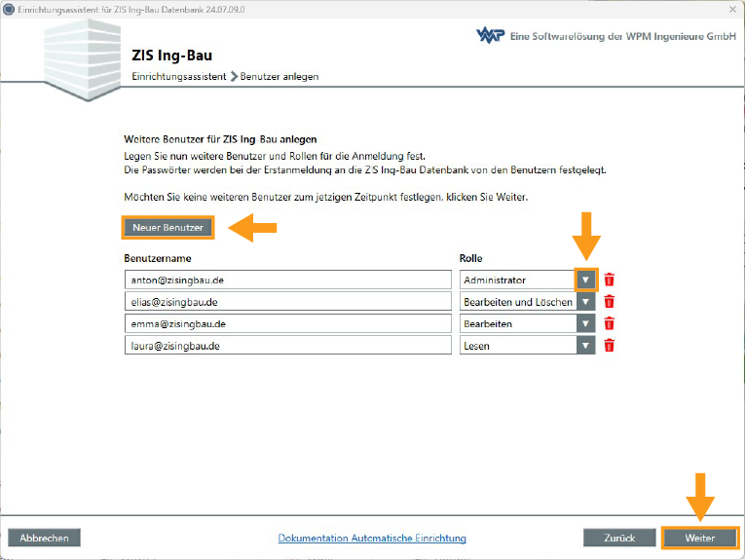Click the WPM logo in the header
The image size is (745, 560).
click(490, 36)
